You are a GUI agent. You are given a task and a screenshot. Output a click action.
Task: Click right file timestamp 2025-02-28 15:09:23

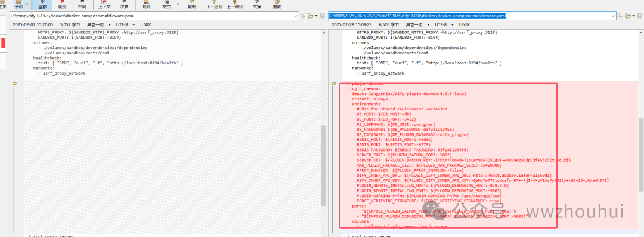click(352, 24)
